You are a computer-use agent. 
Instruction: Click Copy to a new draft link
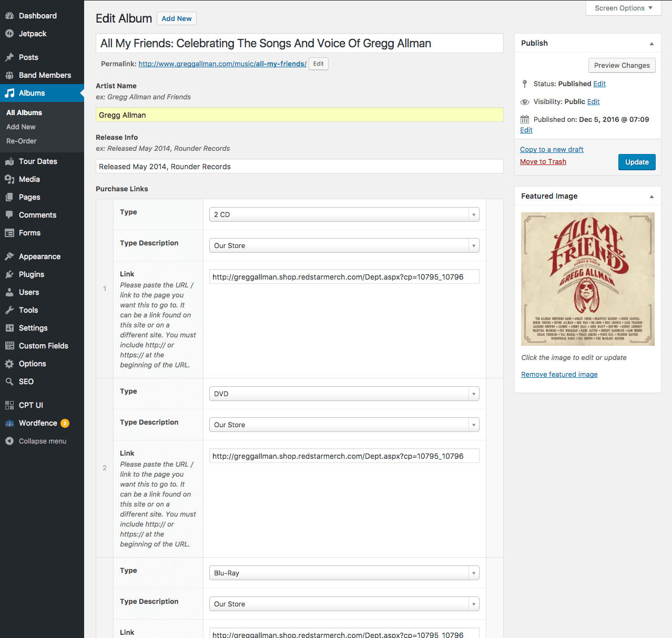coord(552,149)
